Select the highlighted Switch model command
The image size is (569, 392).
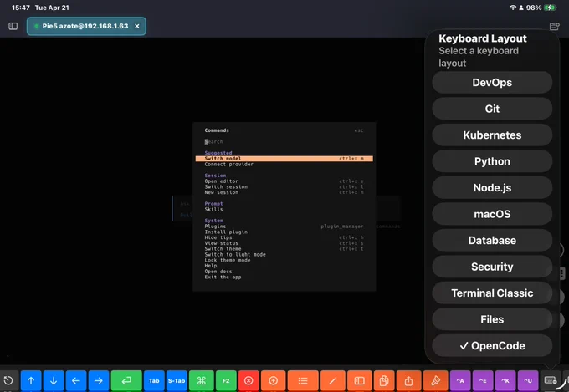(x=284, y=159)
